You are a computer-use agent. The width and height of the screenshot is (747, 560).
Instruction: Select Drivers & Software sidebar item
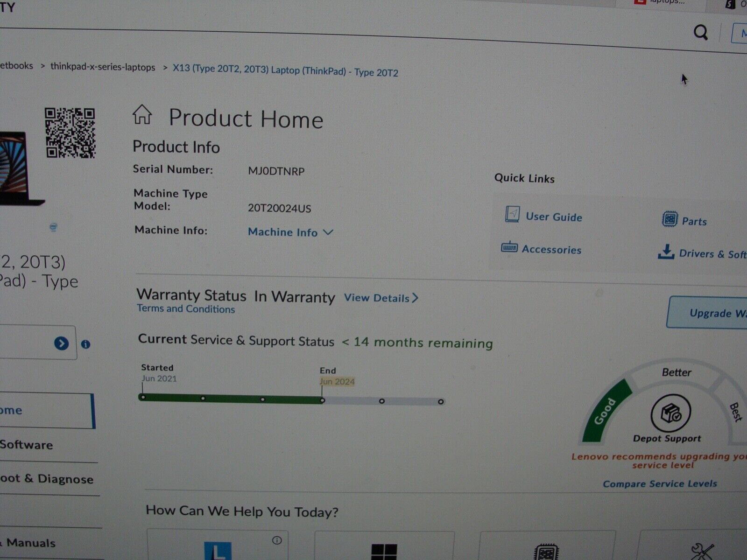click(26, 445)
